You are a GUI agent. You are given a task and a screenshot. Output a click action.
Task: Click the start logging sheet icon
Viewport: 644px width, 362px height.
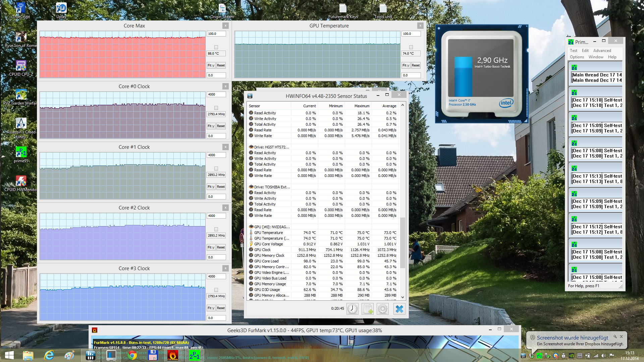(368, 309)
